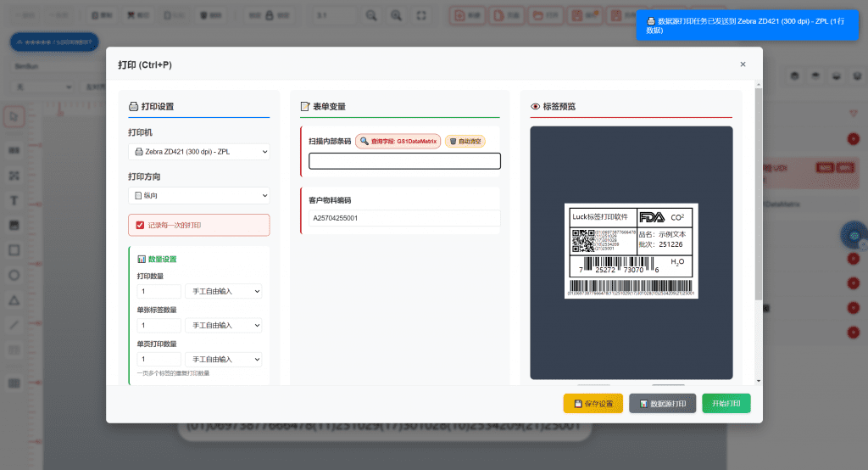Click the label preview thumbnail image
The width and height of the screenshot is (868, 470).
point(632,251)
